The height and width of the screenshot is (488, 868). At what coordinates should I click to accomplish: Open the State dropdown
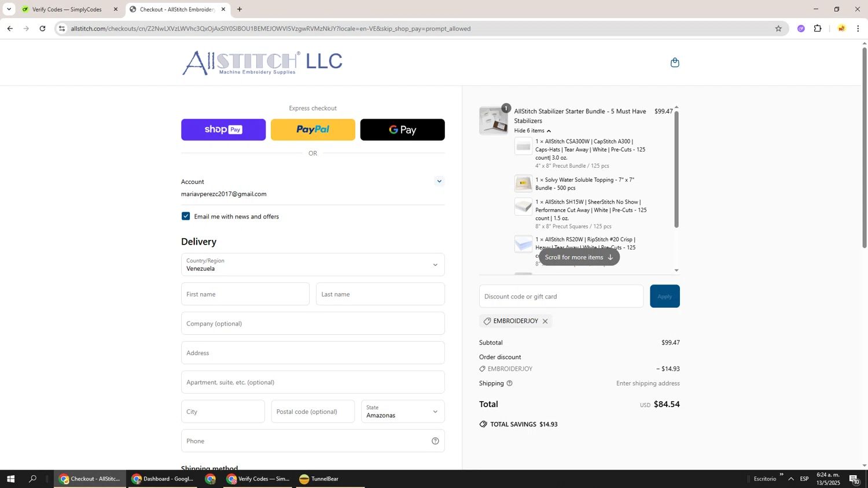click(x=403, y=412)
